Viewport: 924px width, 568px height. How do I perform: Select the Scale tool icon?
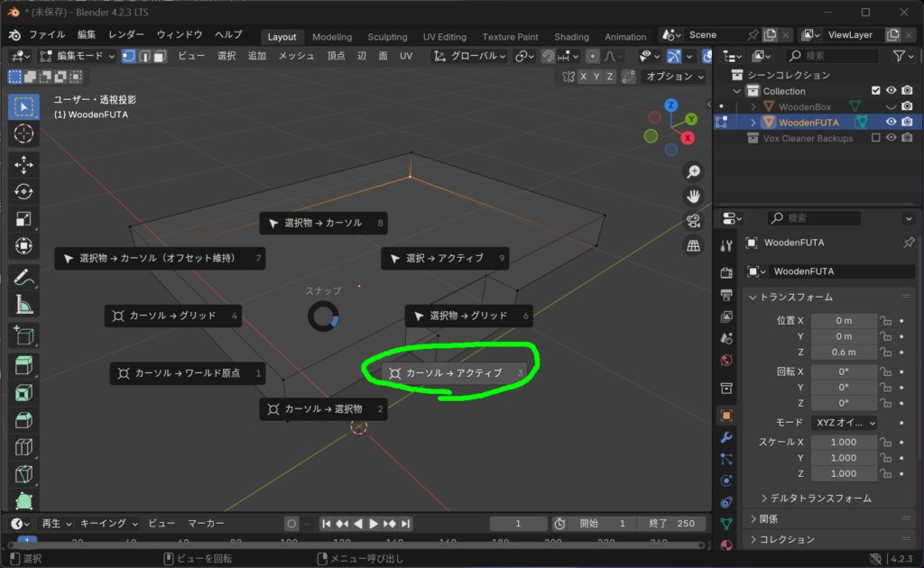click(23, 219)
